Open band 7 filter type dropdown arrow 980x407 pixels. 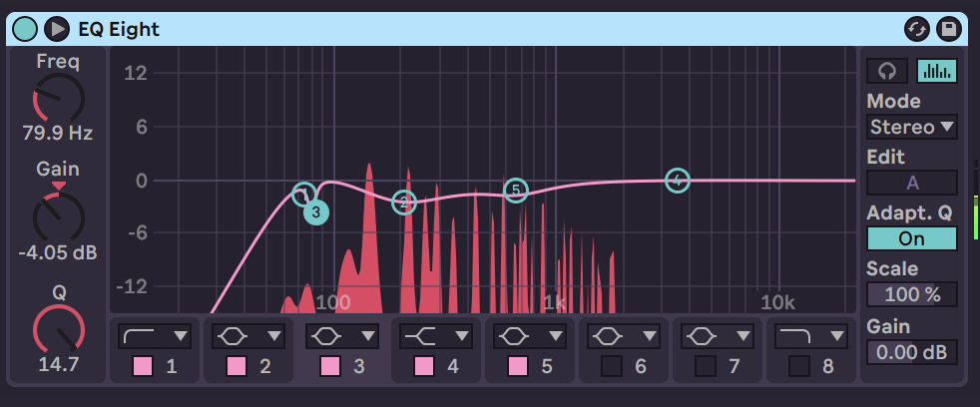743,336
